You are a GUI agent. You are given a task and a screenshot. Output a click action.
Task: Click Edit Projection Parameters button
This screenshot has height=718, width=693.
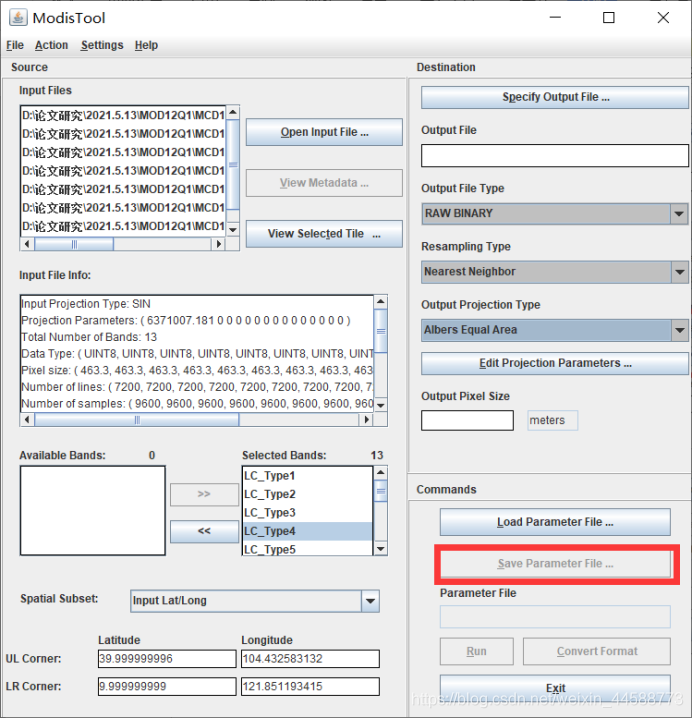(x=555, y=364)
